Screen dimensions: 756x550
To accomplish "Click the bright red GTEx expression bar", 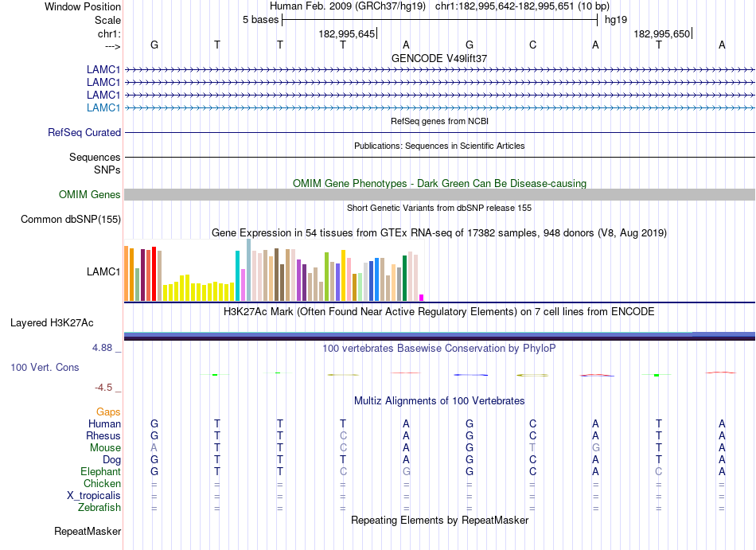I will click(154, 274).
